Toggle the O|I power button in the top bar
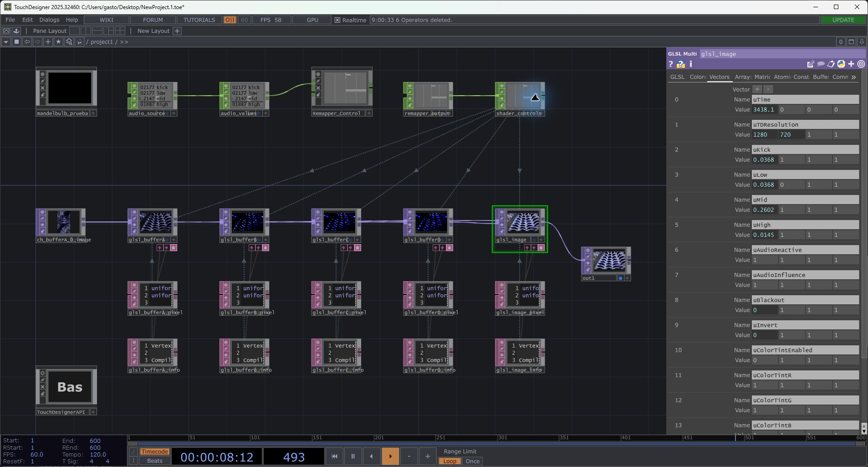 pyautogui.click(x=230, y=20)
